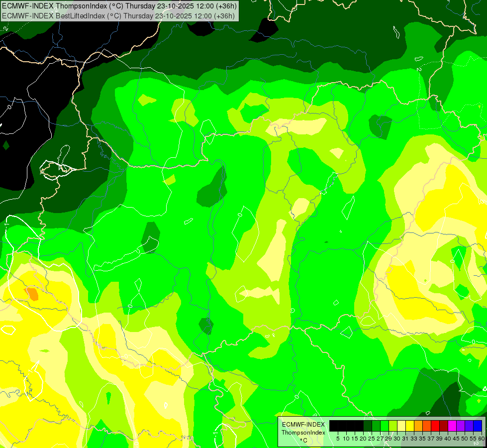Select the black 15–20 legend swatch
Viewport: 487px width, 448px height.
359,426
